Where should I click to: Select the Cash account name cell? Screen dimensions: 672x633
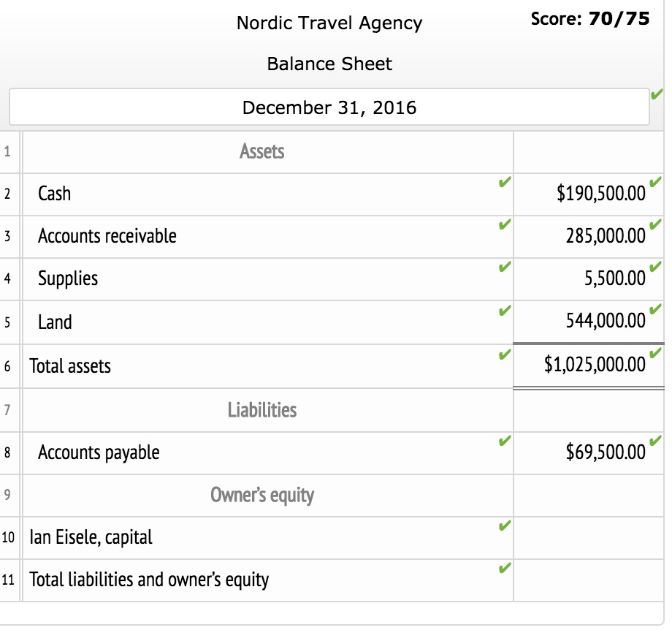click(x=267, y=194)
